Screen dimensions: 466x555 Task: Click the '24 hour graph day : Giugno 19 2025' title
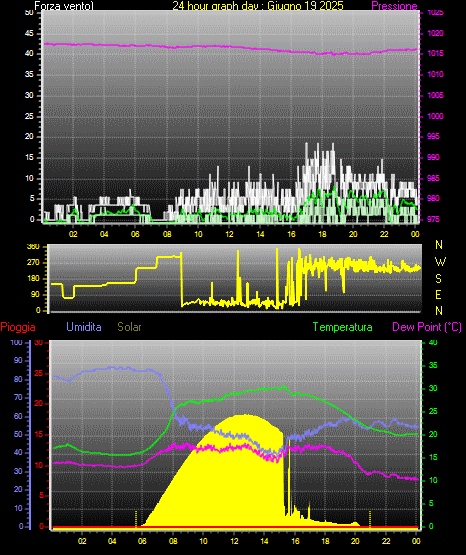coord(258,6)
